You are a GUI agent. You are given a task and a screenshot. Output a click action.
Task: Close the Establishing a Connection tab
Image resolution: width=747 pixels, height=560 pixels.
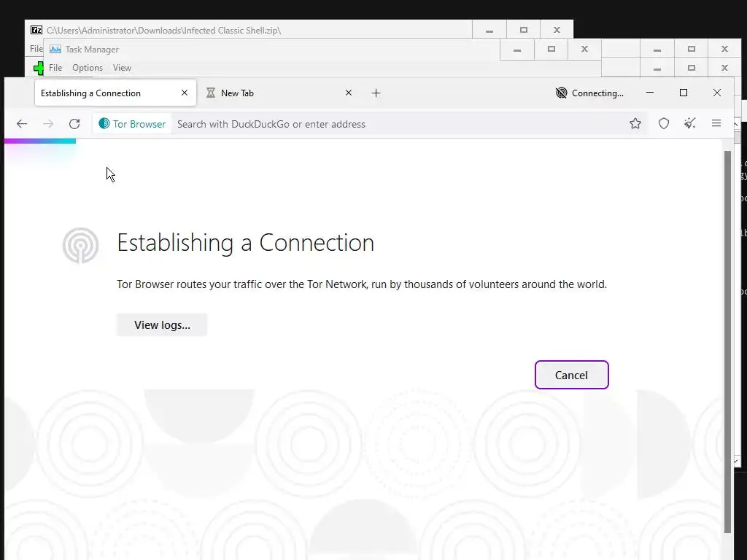click(185, 93)
